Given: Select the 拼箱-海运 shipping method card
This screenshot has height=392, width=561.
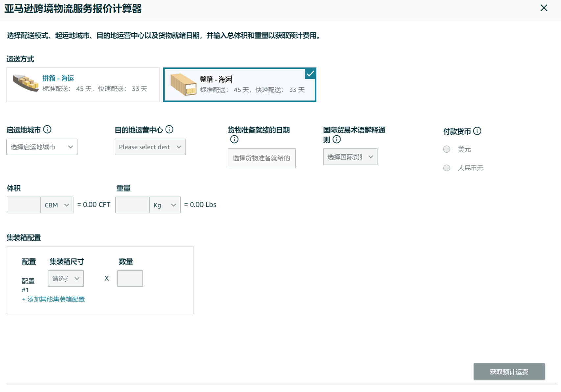Looking at the screenshot, I should (x=83, y=85).
